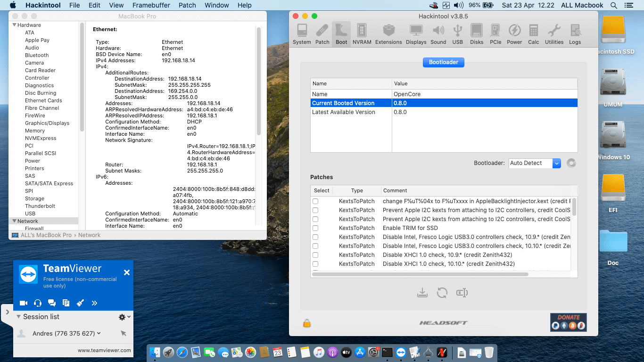
Task: Open the Framebuffer menu
Action: [x=151, y=5]
